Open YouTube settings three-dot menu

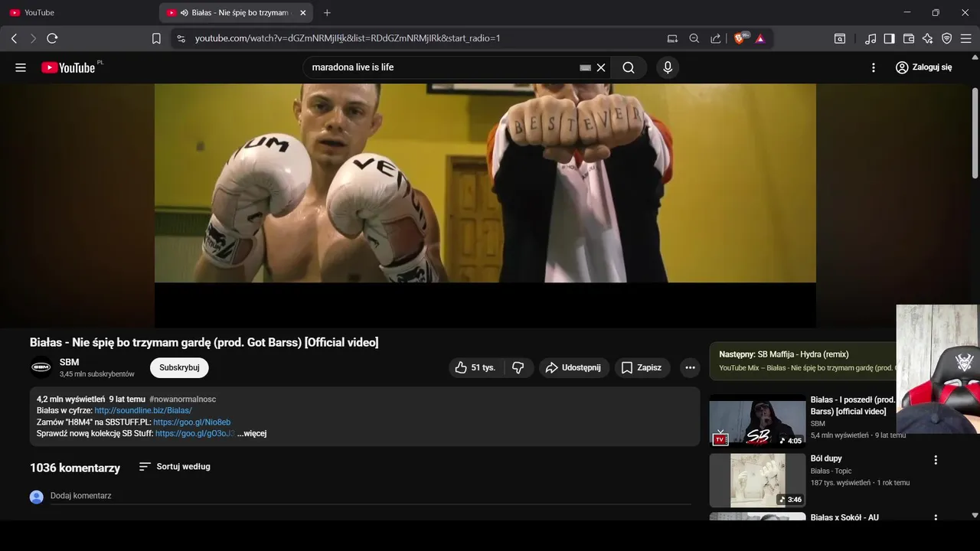pyautogui.click(x=874, y=67)
